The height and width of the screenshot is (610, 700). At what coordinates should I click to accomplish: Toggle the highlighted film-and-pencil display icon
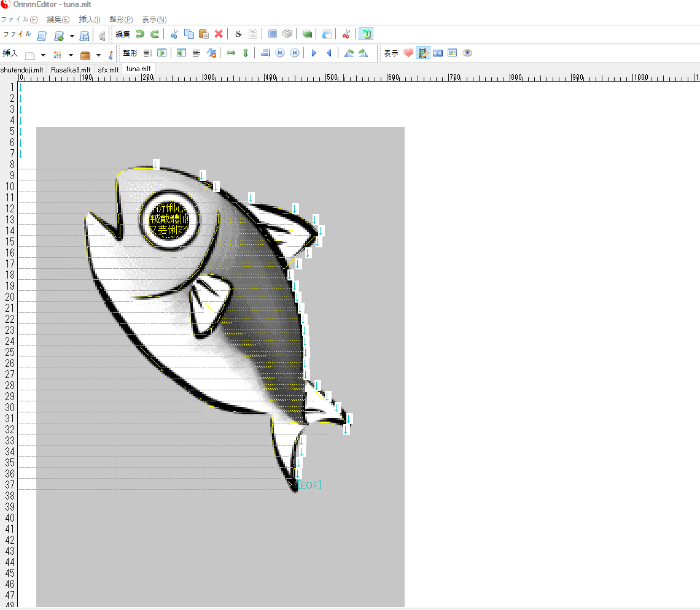click(423, 53)
